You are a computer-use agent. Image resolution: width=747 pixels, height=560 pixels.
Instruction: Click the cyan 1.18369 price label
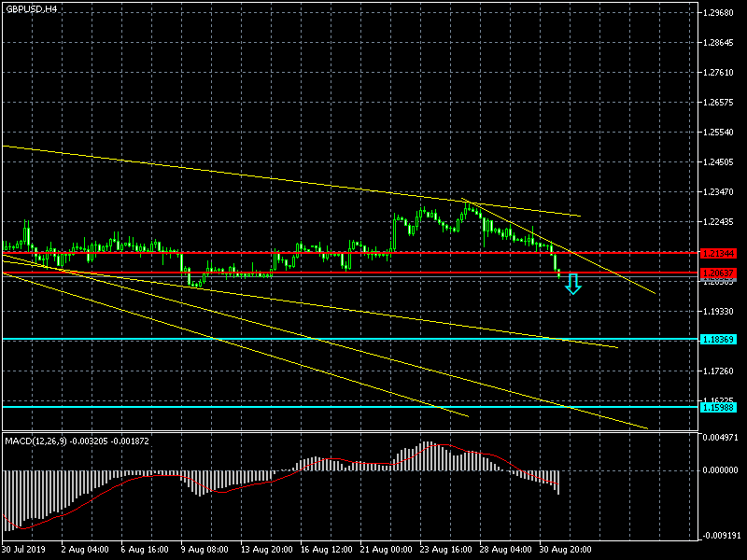[718, 339]
